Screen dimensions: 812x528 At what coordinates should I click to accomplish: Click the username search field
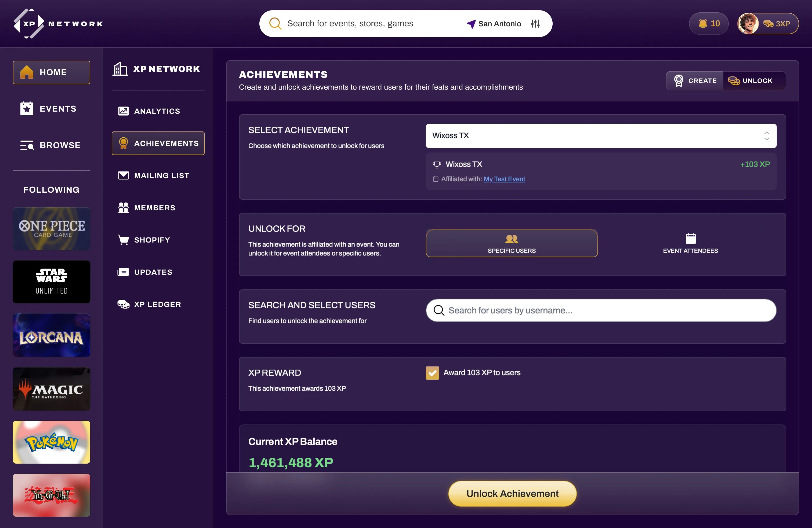[601, 310]
